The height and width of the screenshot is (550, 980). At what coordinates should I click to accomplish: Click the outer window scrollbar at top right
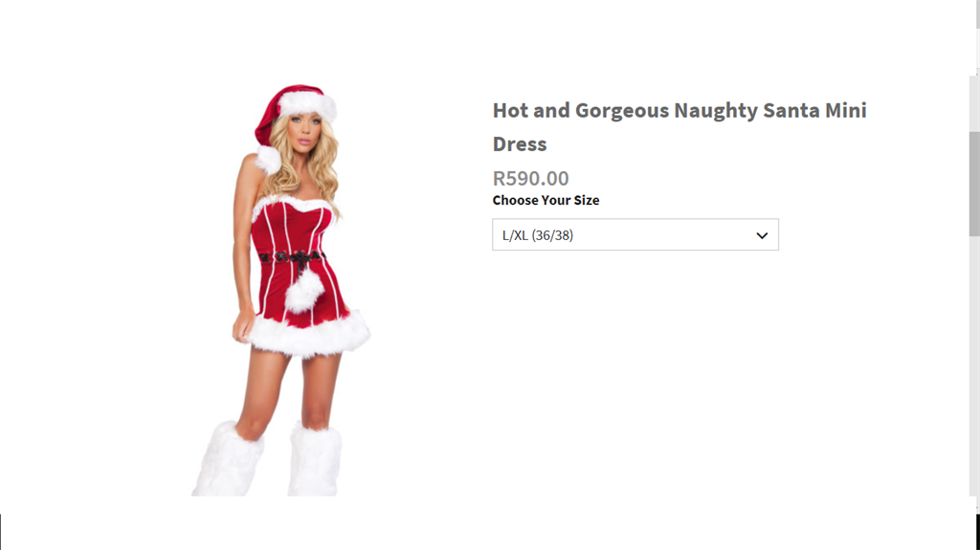click(x=978, y=13)
